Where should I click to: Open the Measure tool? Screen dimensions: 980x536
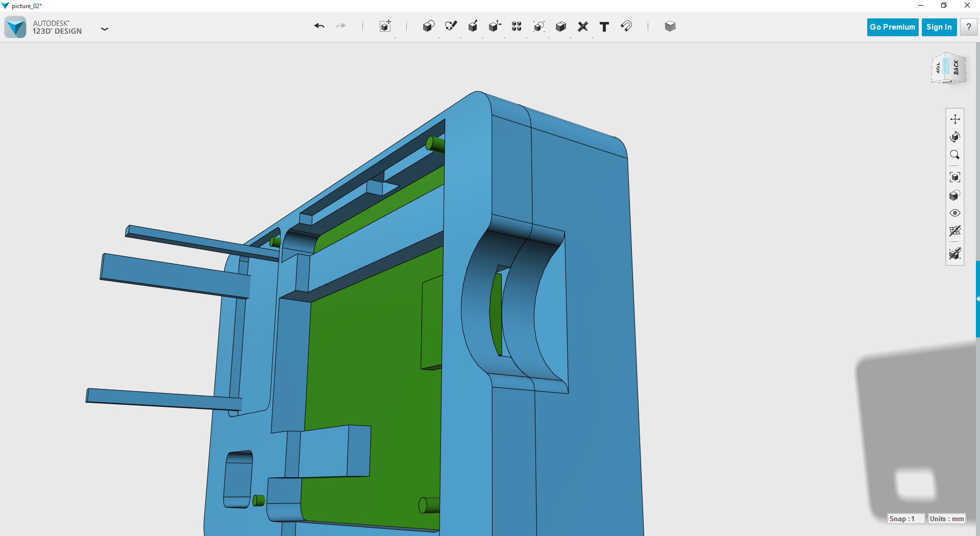click(x=582, y=26)
